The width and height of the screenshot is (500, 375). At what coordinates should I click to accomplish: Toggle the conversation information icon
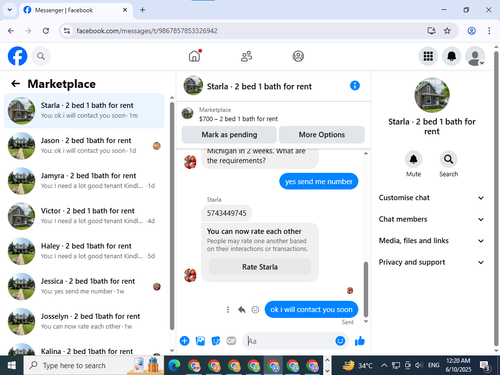point(355,86)
